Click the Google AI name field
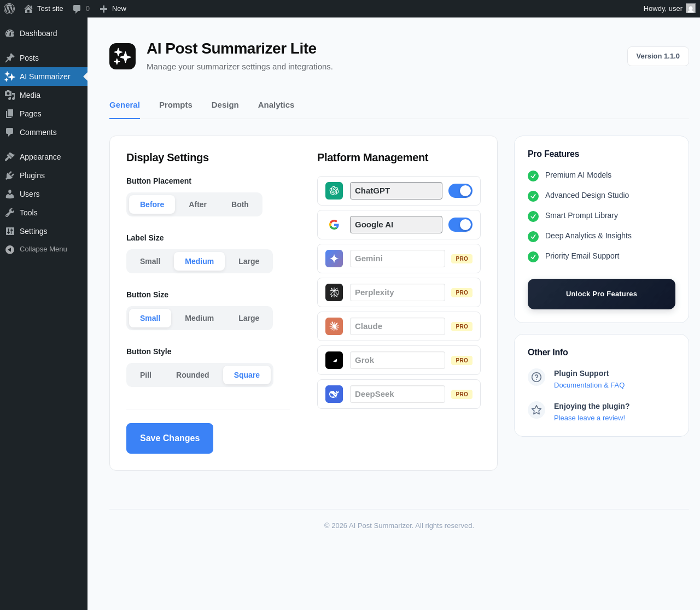This screenshot has width=700, height=610. [396, 225]
